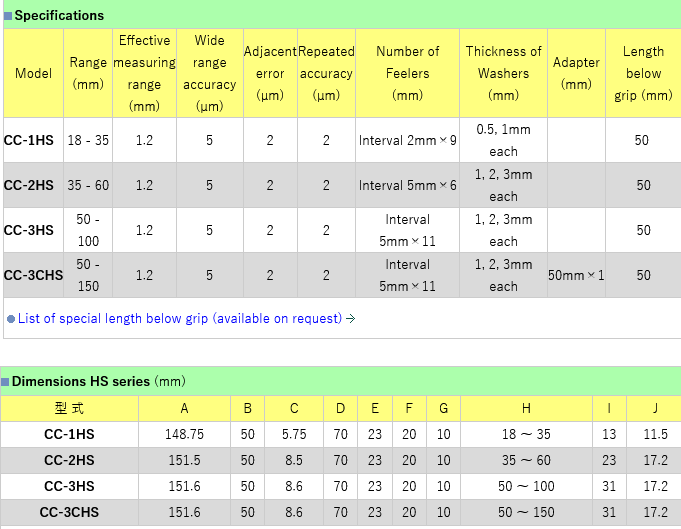
Task: Click CC-3HS row label in Dimensions table
Action: click(69, 486)
